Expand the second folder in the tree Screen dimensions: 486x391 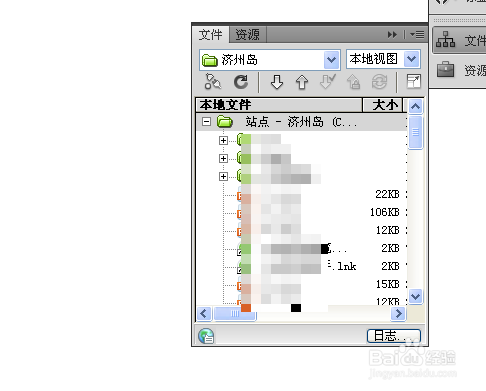point(223,158)
